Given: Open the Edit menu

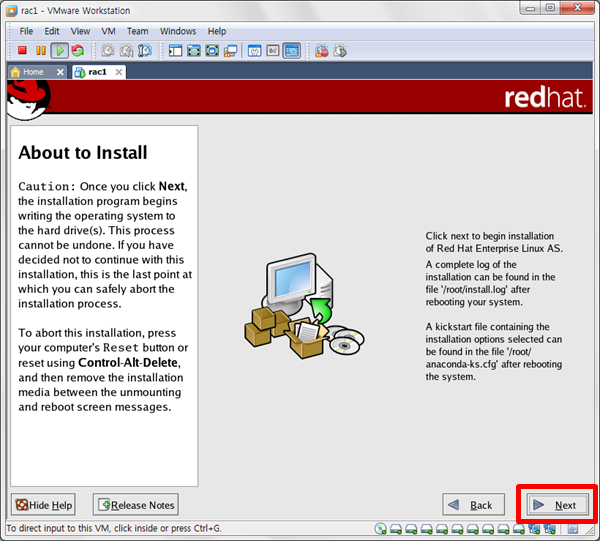Looking at the screenshot, I should [52, 31].
